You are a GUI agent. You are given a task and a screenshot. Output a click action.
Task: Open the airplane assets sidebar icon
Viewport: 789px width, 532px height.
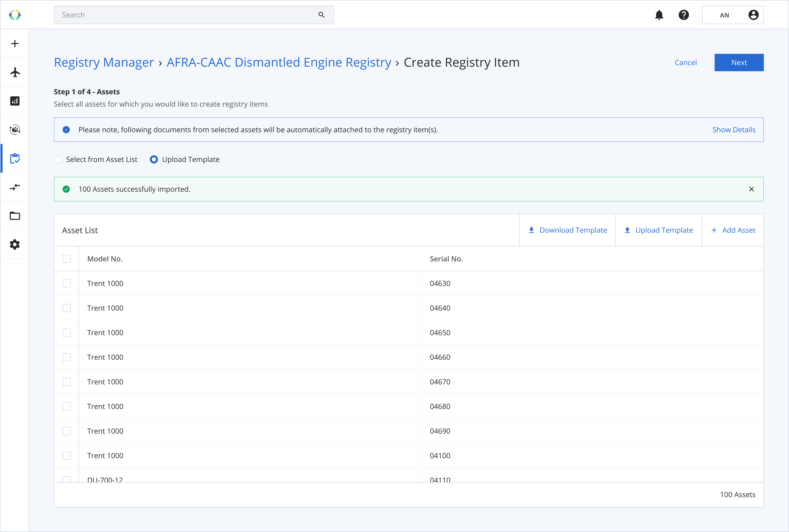point(15,72)
